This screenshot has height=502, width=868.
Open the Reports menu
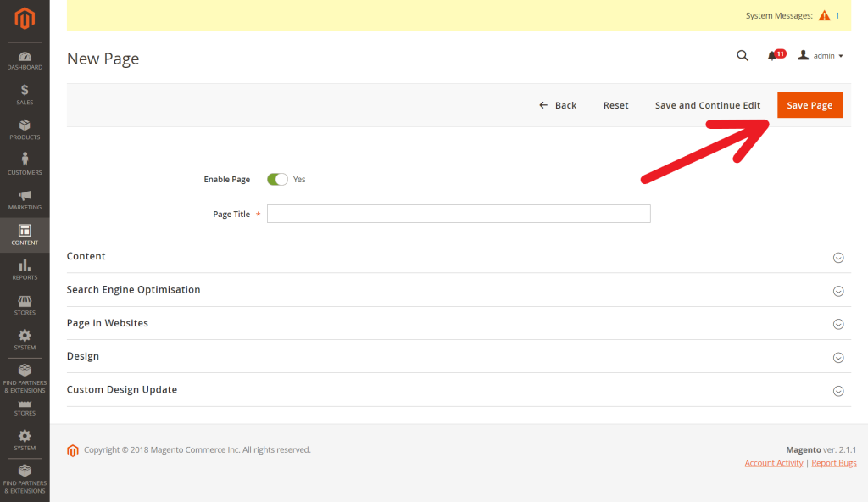click(25, 270)
